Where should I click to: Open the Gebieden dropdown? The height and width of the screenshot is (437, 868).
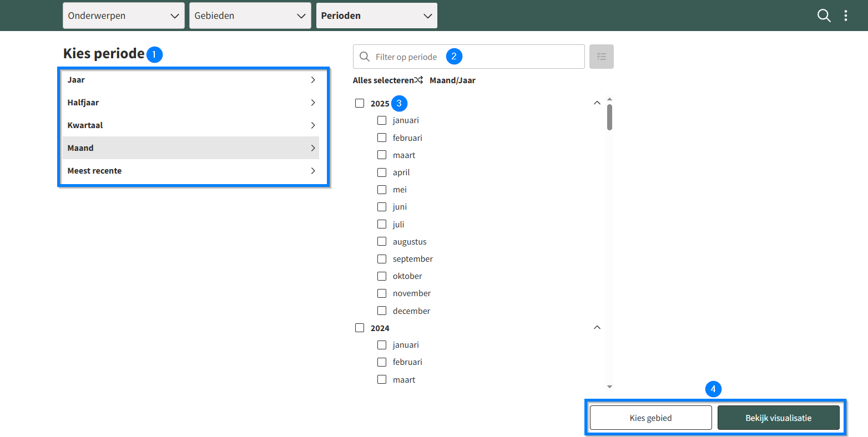250,16
